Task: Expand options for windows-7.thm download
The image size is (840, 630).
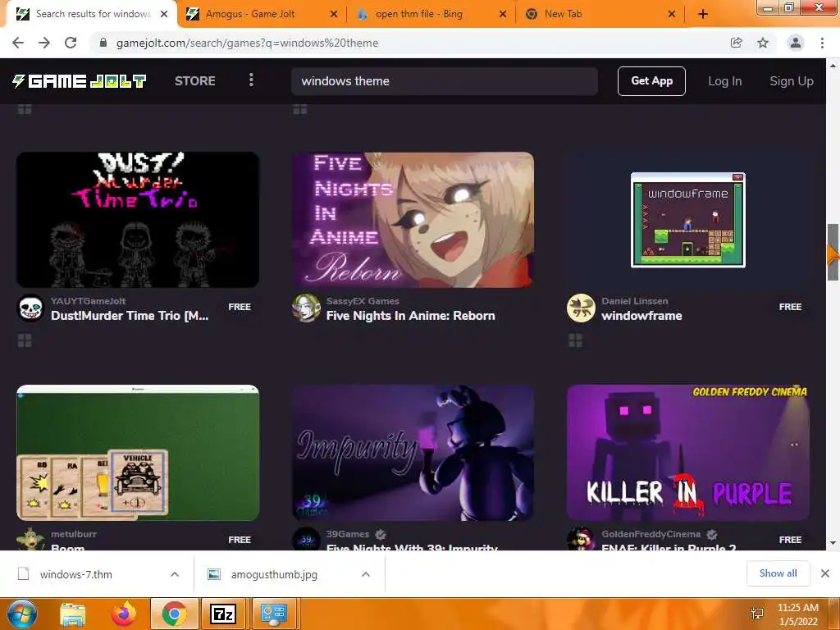Action: (175, 574)
